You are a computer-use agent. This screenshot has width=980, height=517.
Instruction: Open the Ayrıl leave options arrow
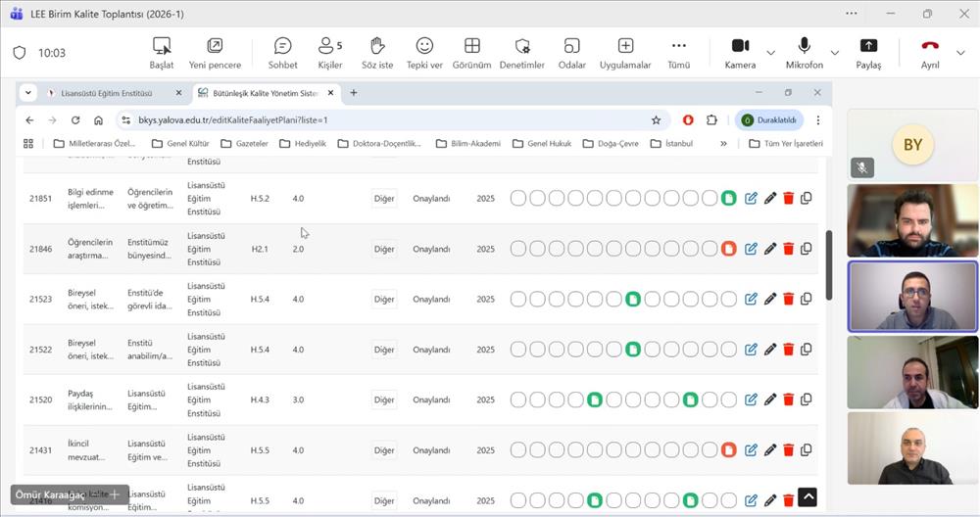coord(960,53)
